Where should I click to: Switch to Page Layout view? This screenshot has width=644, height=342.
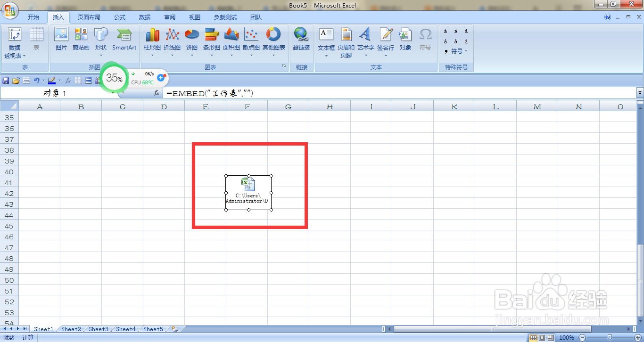(542, 337)
